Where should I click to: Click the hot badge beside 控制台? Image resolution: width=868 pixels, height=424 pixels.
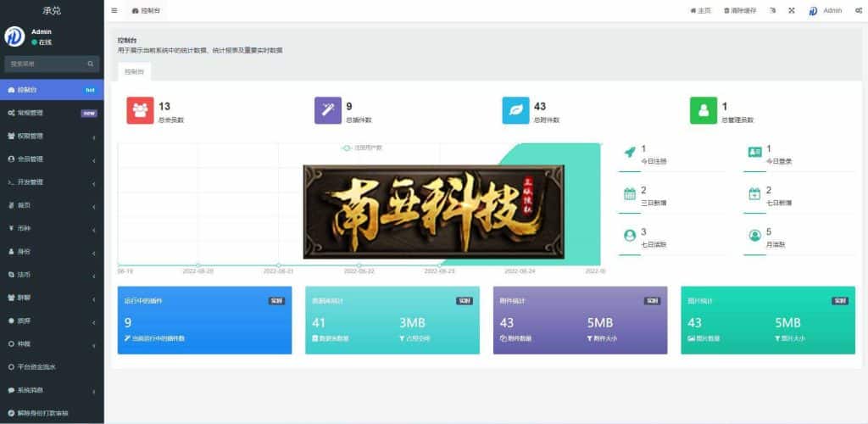[x=90, y=90]
